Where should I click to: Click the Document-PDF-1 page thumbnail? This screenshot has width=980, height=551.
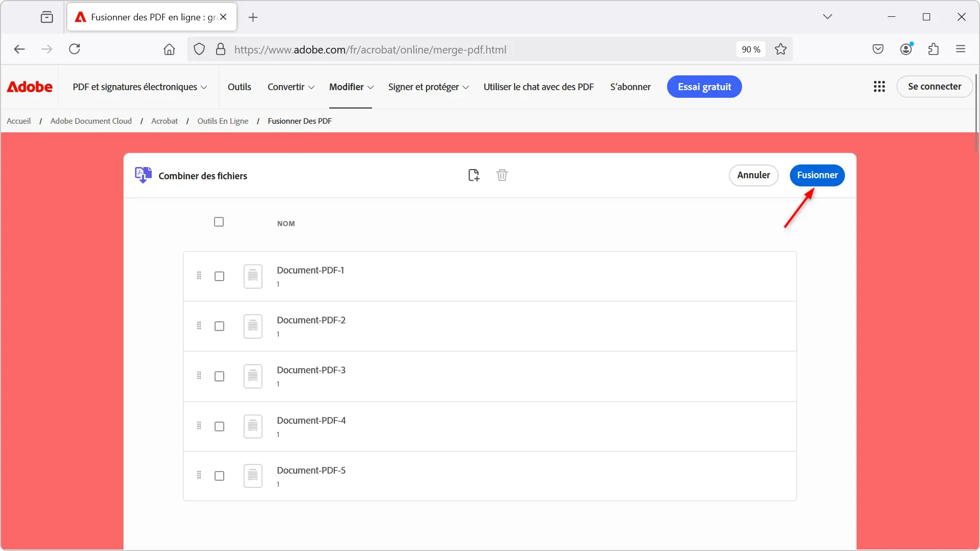[253, 276]
